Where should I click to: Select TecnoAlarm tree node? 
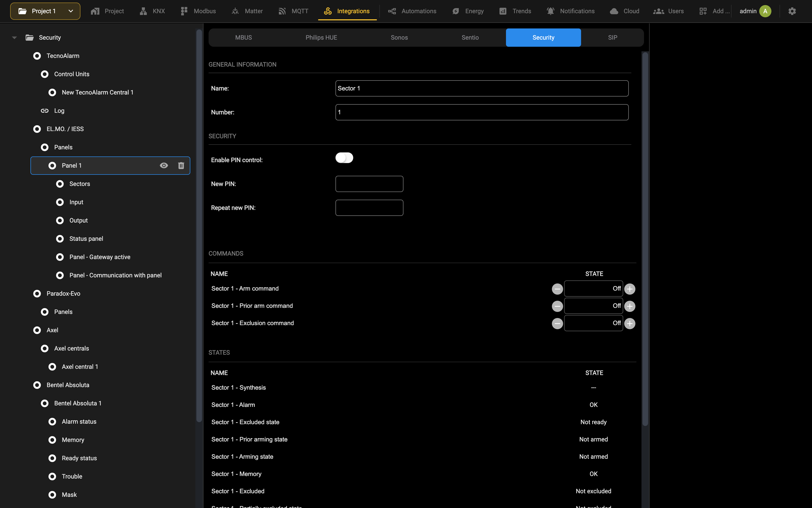pos(63,56)
